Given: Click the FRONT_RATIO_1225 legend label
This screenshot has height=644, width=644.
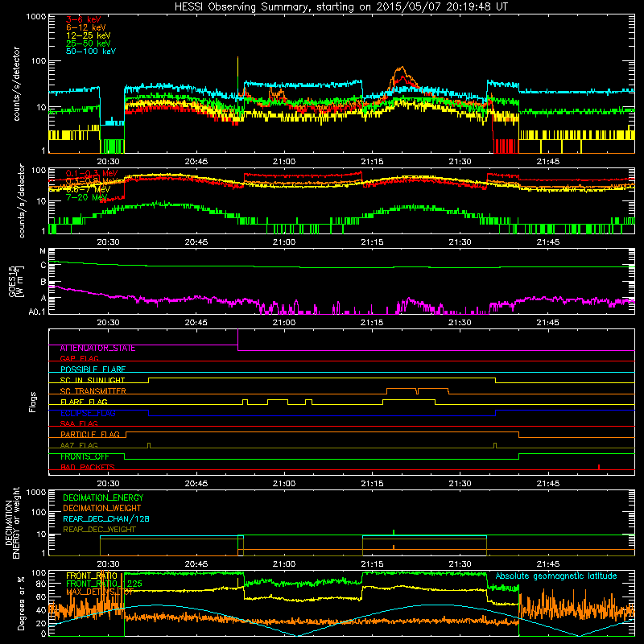Looking at the screenshot, I should click(x=105, y=584).
